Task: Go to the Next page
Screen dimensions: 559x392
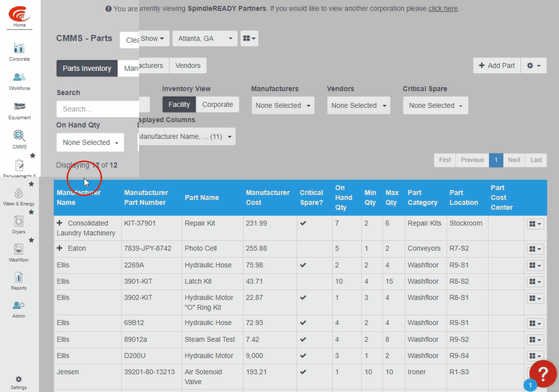Action: (514, 160)
